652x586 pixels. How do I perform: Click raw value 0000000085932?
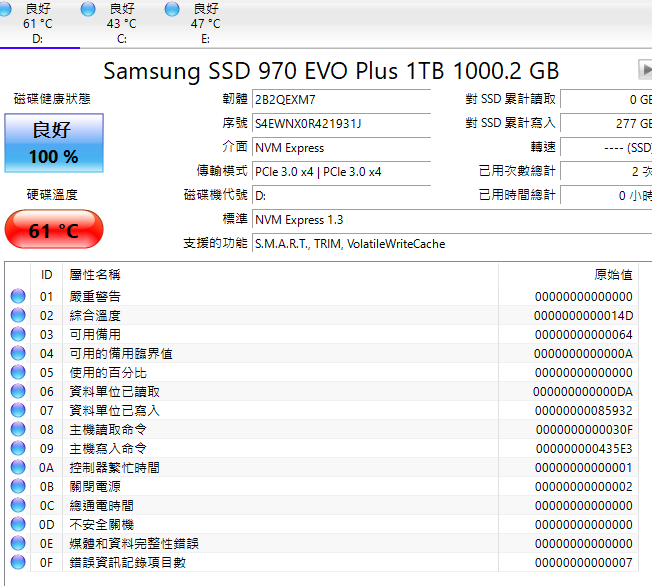pos(584,411)
